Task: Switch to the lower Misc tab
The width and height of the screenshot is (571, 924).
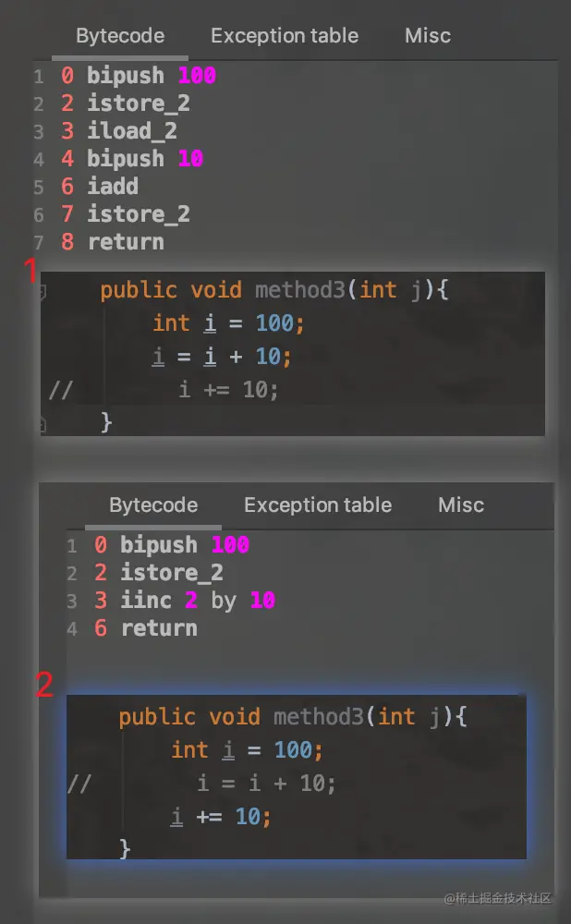Action: tap(460, 505)
